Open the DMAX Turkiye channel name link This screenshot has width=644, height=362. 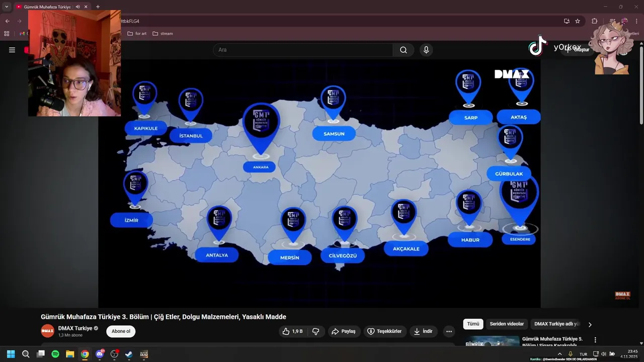tap(75, 328)
